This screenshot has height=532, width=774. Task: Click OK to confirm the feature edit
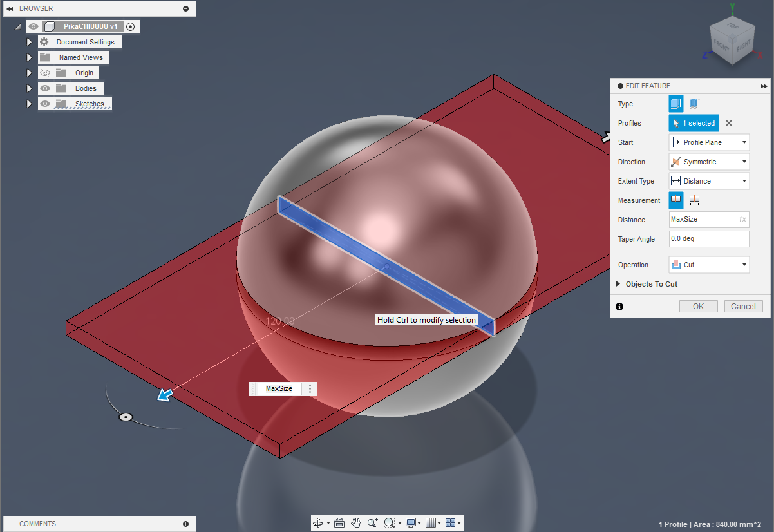(698, 307)
